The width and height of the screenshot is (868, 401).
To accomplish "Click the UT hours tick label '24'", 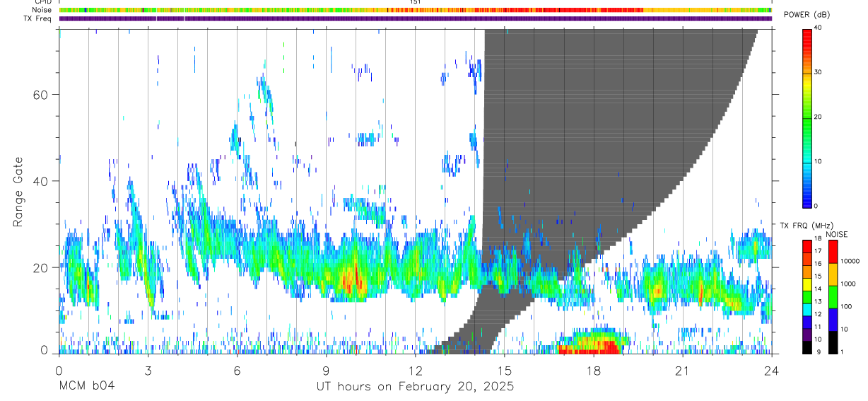I will point(772,370).
